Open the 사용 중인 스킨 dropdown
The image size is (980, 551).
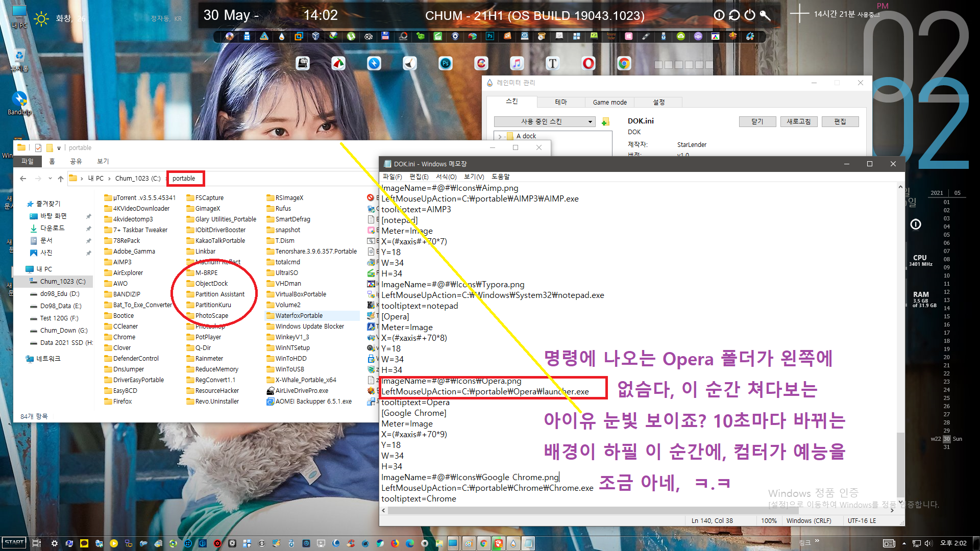coord(545,121)
